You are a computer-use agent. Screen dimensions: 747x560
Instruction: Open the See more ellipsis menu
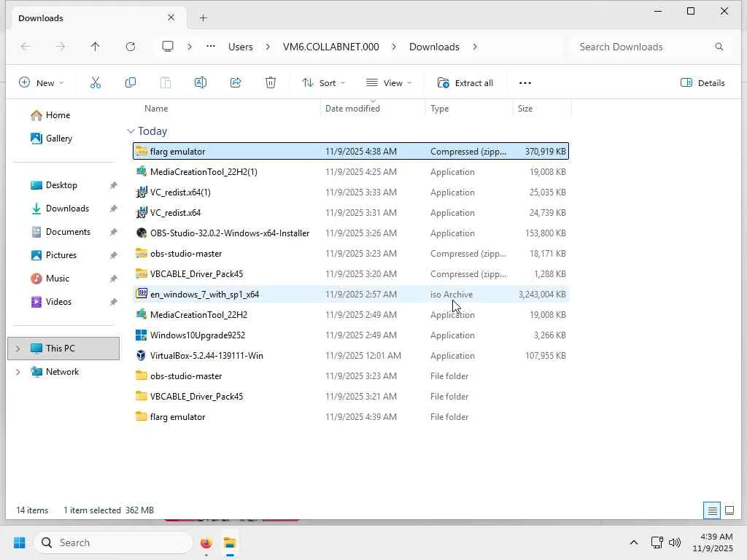click(x=525, y=83)
